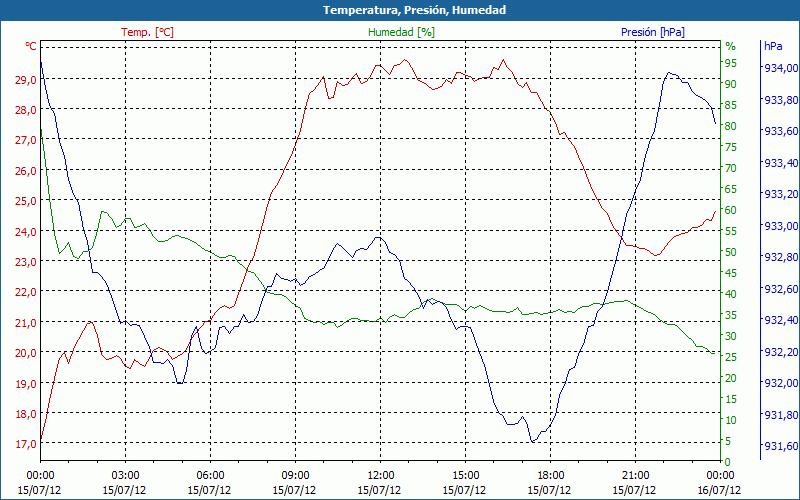Click the blue 'hPa' axis unit label
The height and width of the screenshot is (500, 800).
773,46
